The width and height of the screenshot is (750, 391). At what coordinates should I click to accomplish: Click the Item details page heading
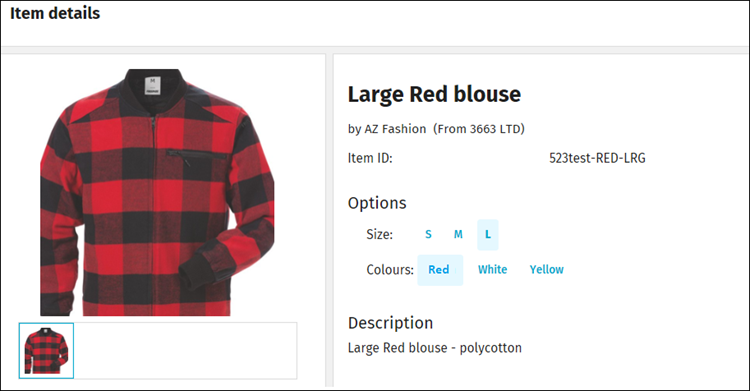55,13
